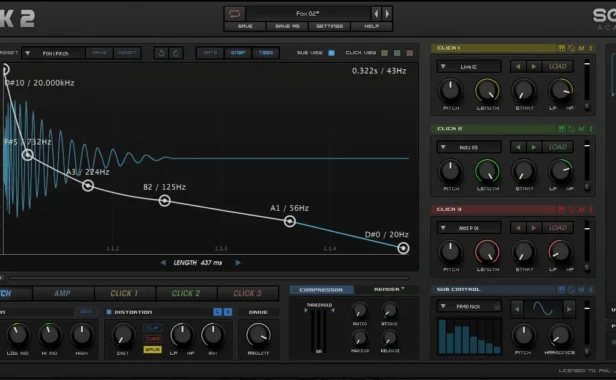616x380 pixels.
Task: Click the phase invert icon in Click 2 header
Action: [571, 129]
